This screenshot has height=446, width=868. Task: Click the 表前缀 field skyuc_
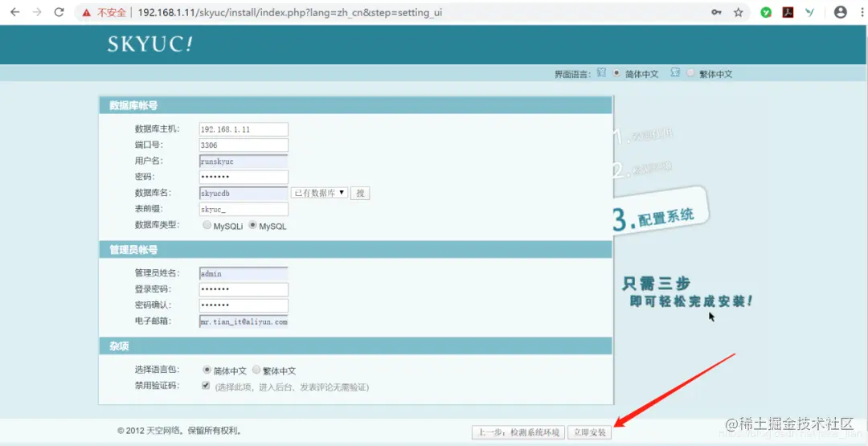244,209
